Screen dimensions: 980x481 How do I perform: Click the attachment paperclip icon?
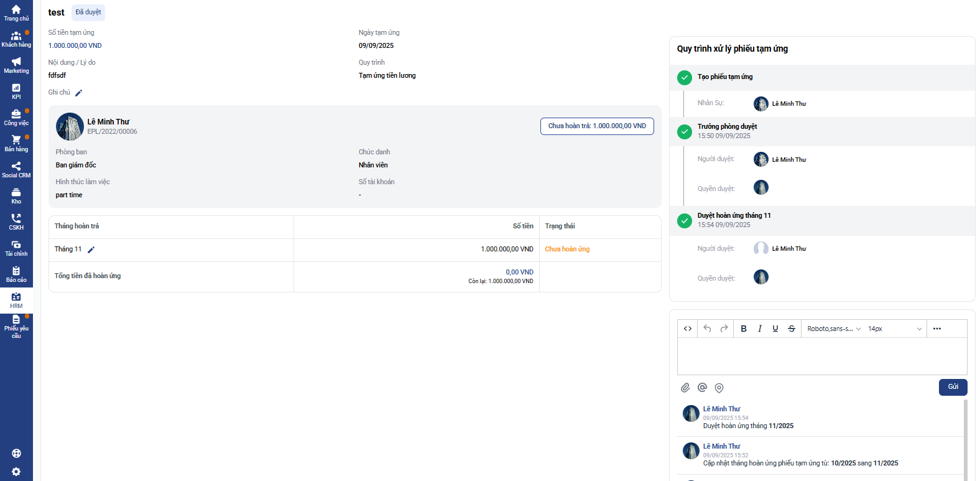pyautogui.click(x=685, y=388)
